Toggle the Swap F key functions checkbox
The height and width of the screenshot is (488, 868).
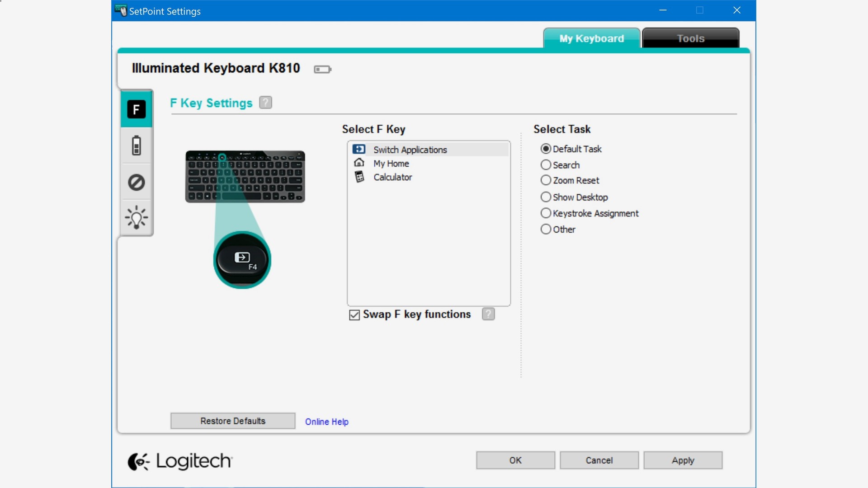point(354,315)
